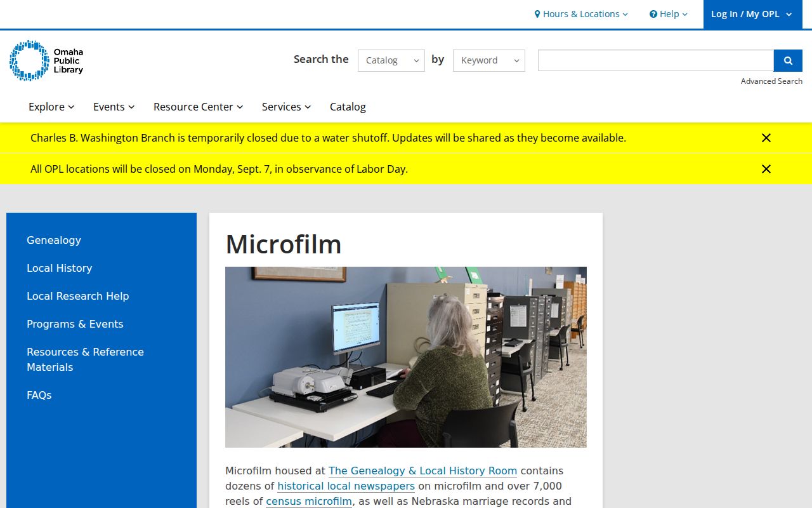Dismiss the Charles B. Washington Branch alert
The image size is (812, 508).
coord(766,138)
